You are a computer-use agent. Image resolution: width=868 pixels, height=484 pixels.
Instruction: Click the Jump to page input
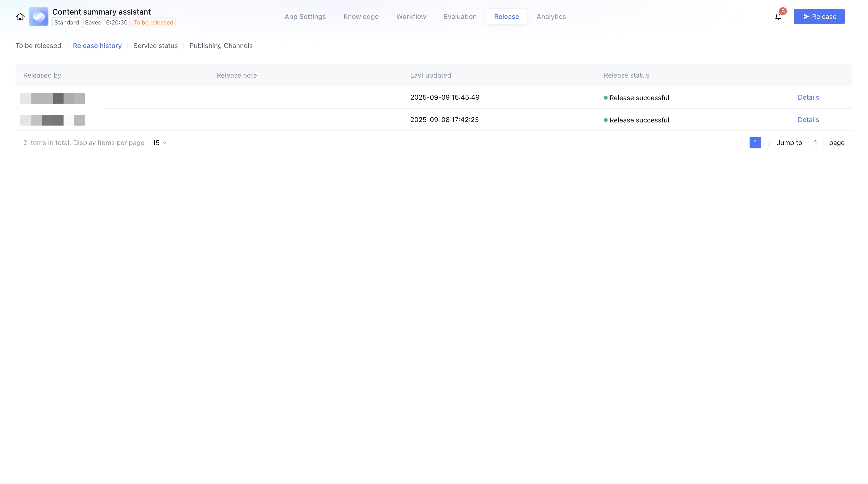point(815,143)
